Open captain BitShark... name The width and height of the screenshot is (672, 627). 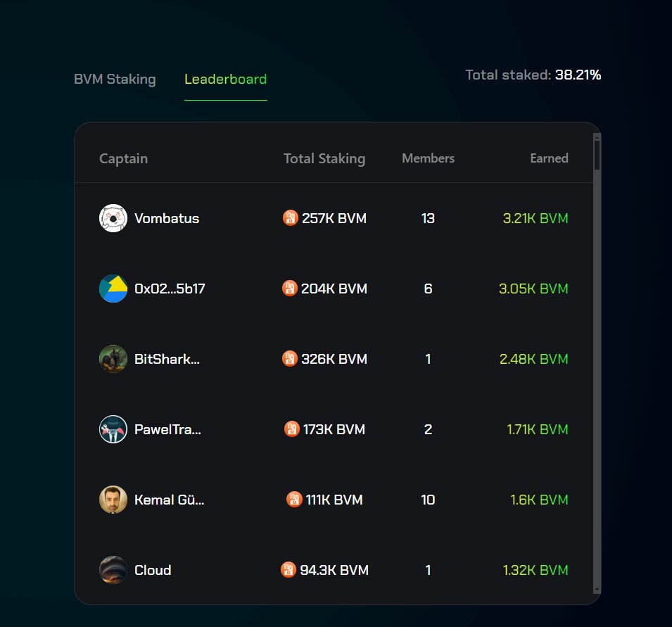pyautogui.click(x=167, y=359)
